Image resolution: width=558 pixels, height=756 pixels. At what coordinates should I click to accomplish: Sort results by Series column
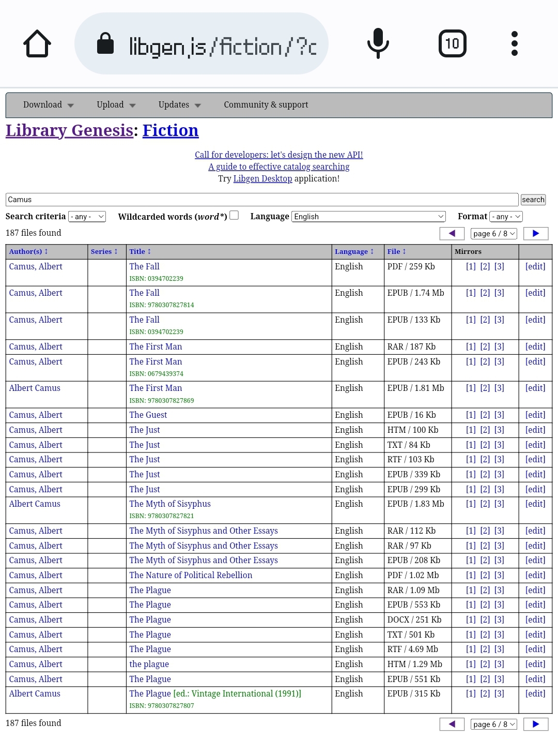[104, 251]
